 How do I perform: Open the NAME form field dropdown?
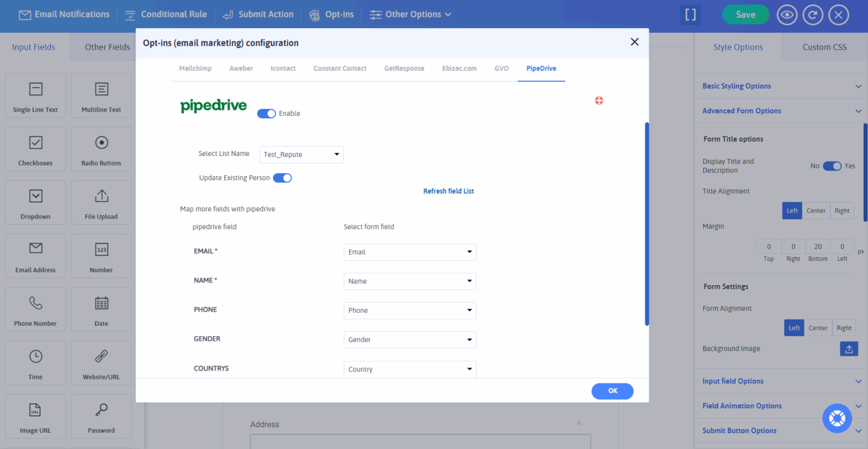coord(410,281)
